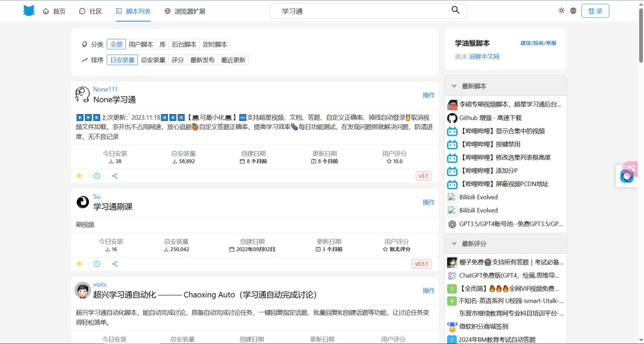Sort by 总安装量
Viewport: 644px width, 344px height.
click(x=153, y=60)
